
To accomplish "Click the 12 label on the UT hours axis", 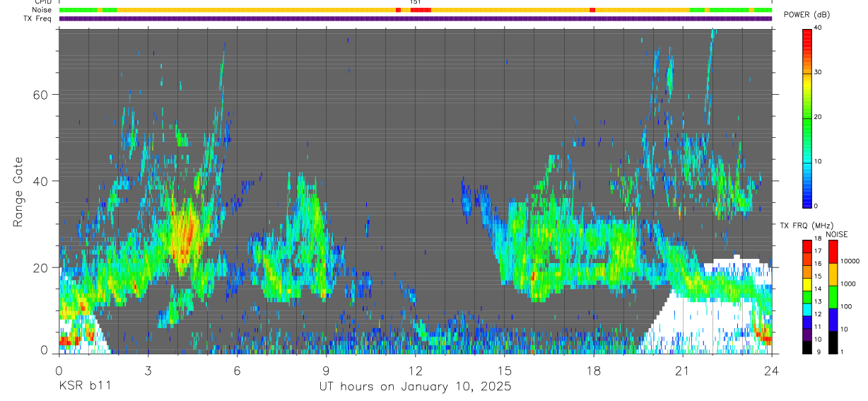I will [416, 371].
